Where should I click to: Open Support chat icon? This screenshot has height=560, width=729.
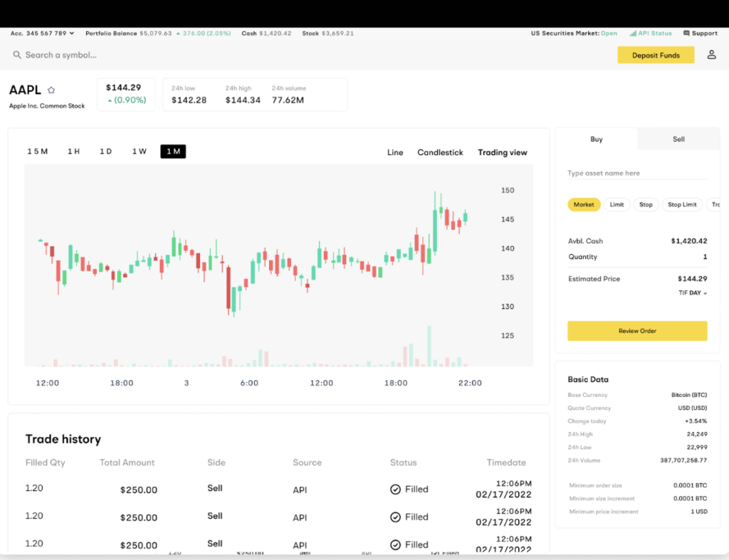pyautogui.click(x=686, y=33)
